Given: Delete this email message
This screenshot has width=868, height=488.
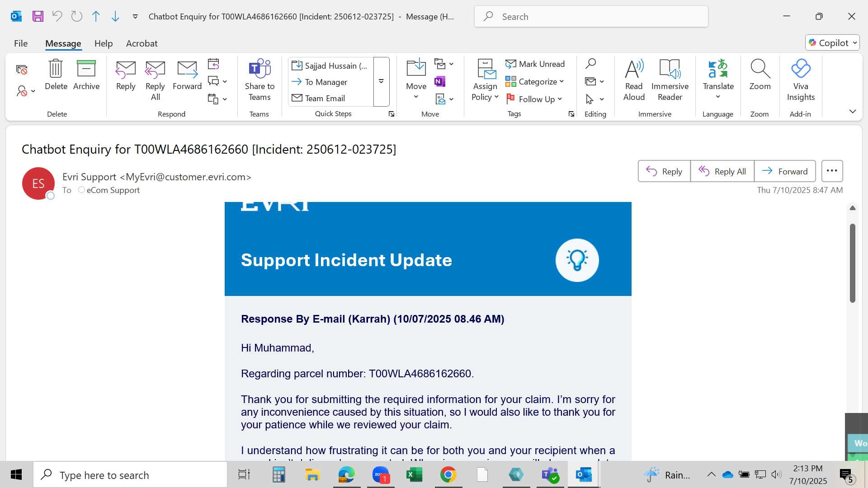Looking at the screenshot, I should click(56, 75).
